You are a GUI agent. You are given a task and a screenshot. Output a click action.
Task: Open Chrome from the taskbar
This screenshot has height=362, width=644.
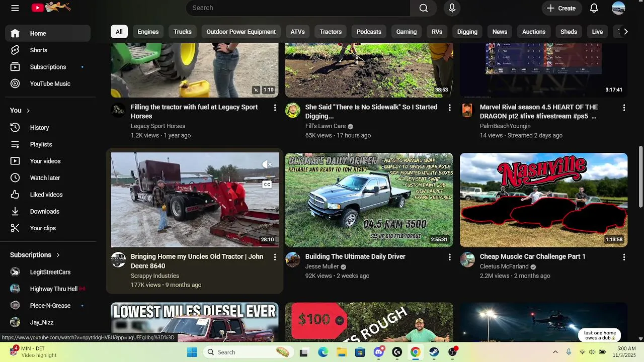pyautogui.click(x=415, y=352)
